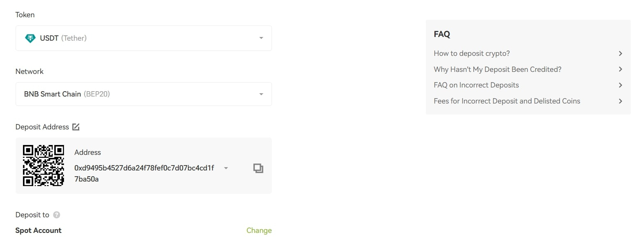This screenshot has height=237, width=644.
Task: Click chevron beside Fees for Incorrect Deposit
Action: [620, 101]
